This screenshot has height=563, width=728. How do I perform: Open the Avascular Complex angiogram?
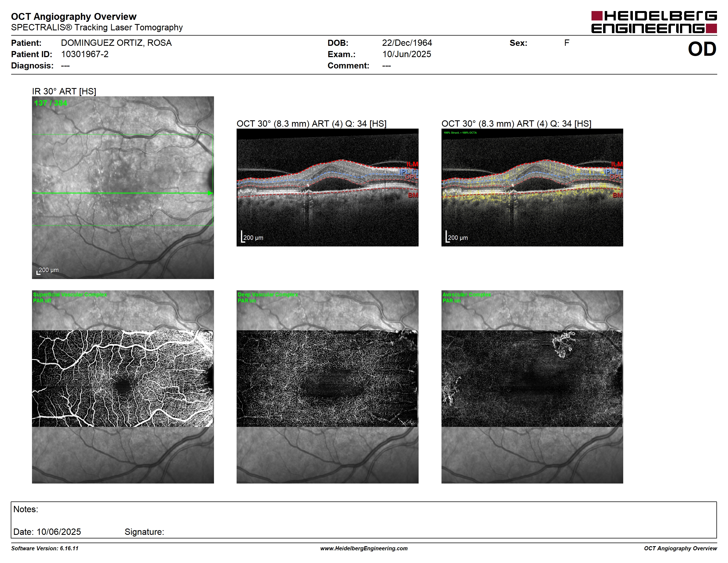pos(532,387)
